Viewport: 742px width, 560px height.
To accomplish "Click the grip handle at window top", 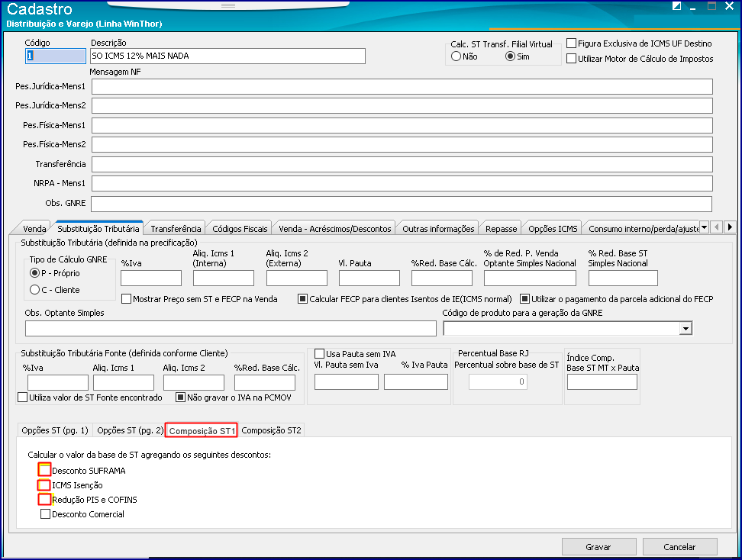I will tap(228, 5).
